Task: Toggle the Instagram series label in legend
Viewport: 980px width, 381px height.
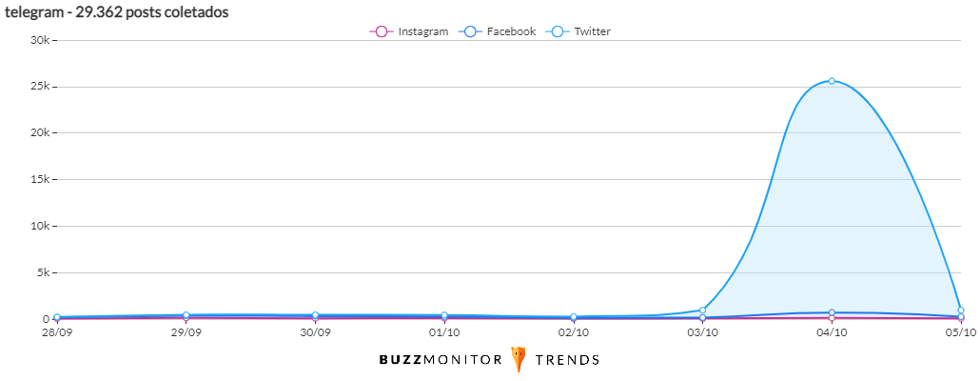Action: tap(422, 31)
